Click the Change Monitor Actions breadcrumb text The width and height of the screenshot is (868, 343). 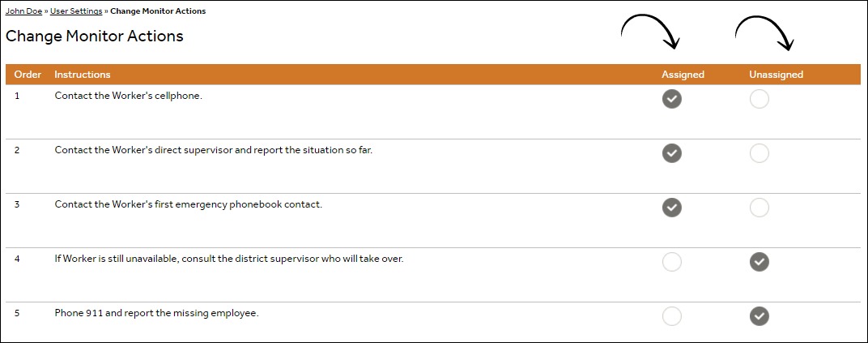coord(158,11)
